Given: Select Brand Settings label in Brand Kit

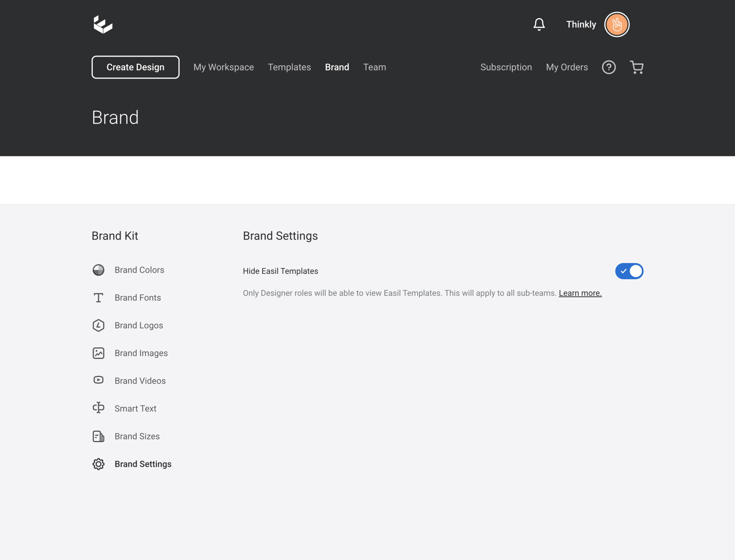Looking at the screenshot, I should [x=143, y=464].
